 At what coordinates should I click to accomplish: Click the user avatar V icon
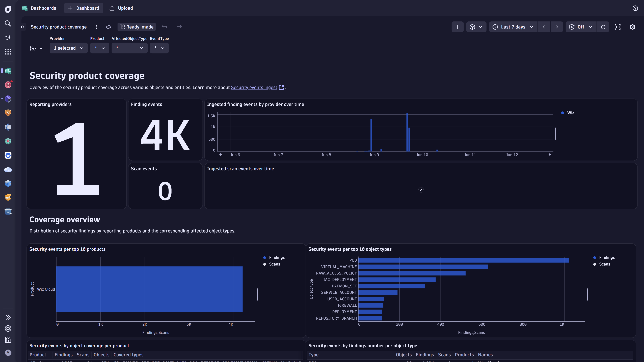tap(8, 352)
